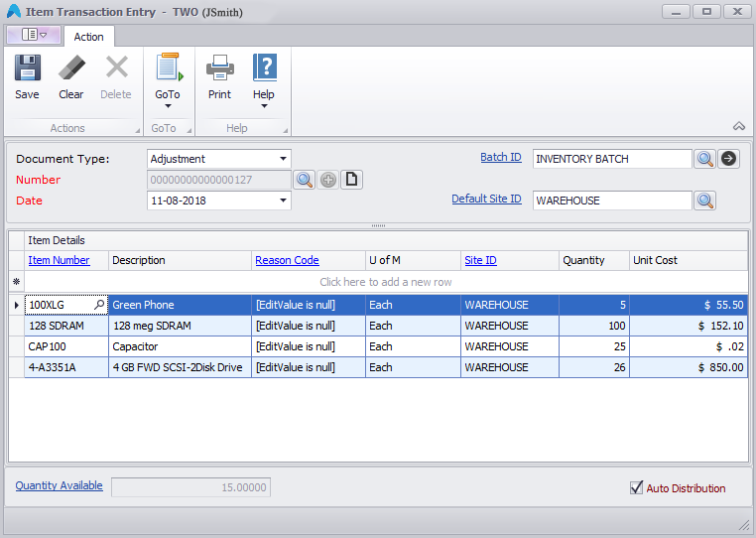756x538 pixels.
Task: Click the application logo in title bar
Action: (14, 11)
